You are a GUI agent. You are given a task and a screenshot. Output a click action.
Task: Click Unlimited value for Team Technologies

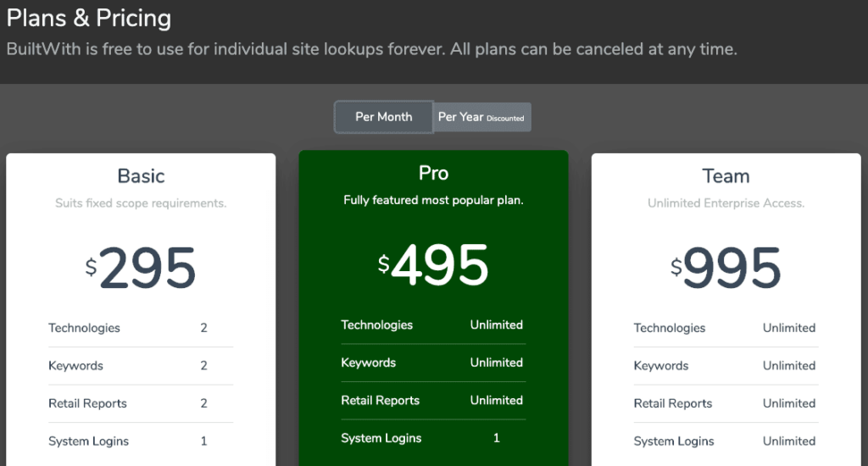[789, 328]
